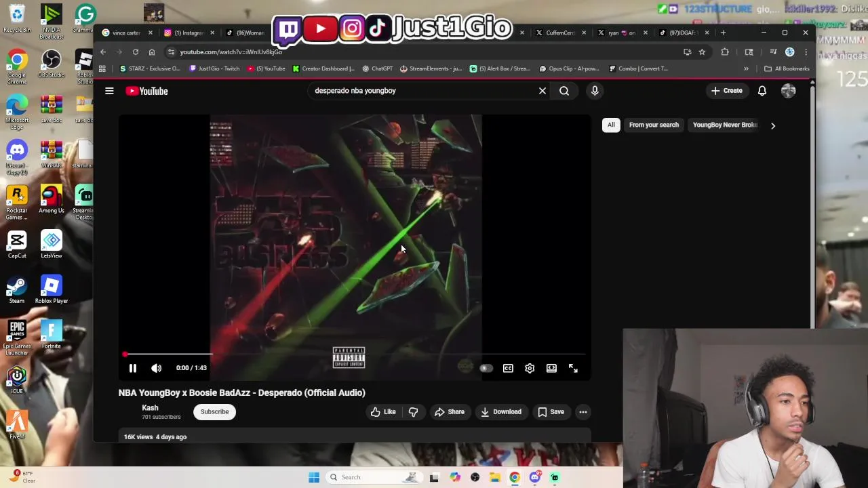Select the From your search chip
Viewport: 868px width, 488px height.
coord(654,125)
